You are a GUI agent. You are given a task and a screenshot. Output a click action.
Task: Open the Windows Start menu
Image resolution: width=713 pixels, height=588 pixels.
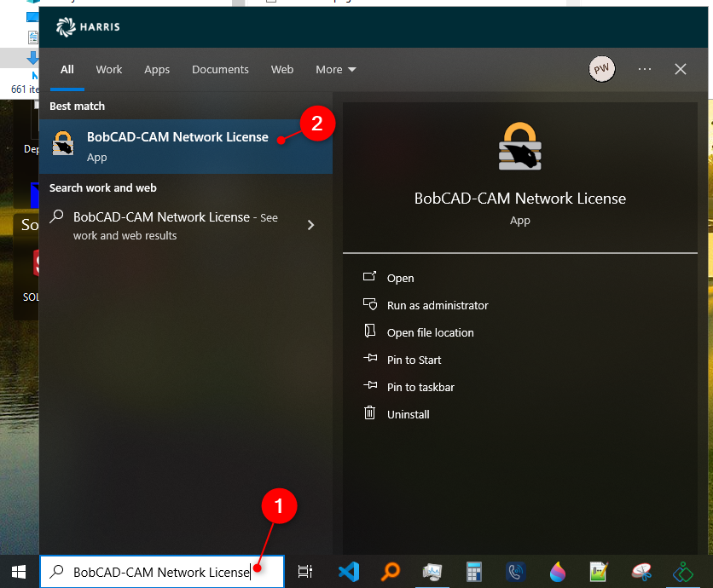click(x=18, y=572)
